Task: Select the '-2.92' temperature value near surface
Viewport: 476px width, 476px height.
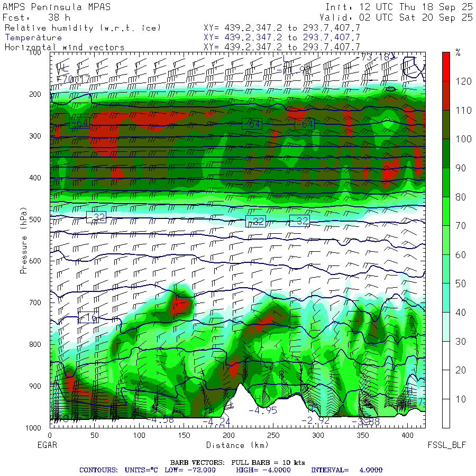Action: point(315,420)
